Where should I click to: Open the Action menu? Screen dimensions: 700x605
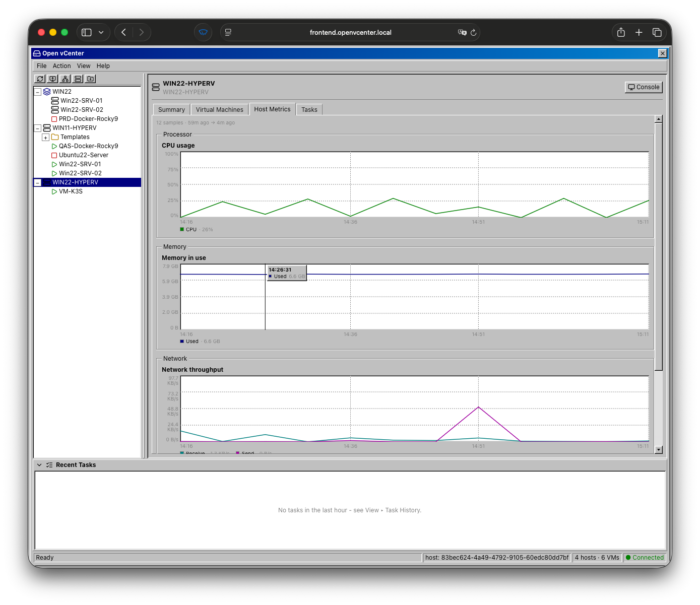tap(62, 66)
